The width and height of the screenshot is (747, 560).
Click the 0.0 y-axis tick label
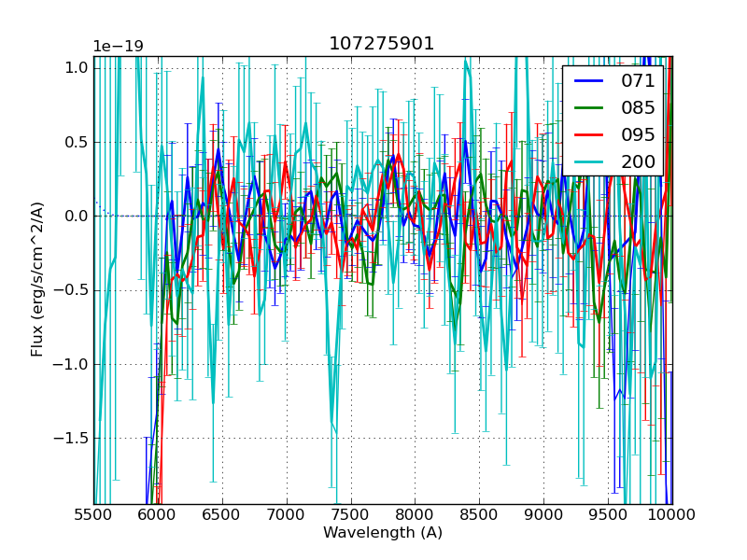(x=77, y=217)
